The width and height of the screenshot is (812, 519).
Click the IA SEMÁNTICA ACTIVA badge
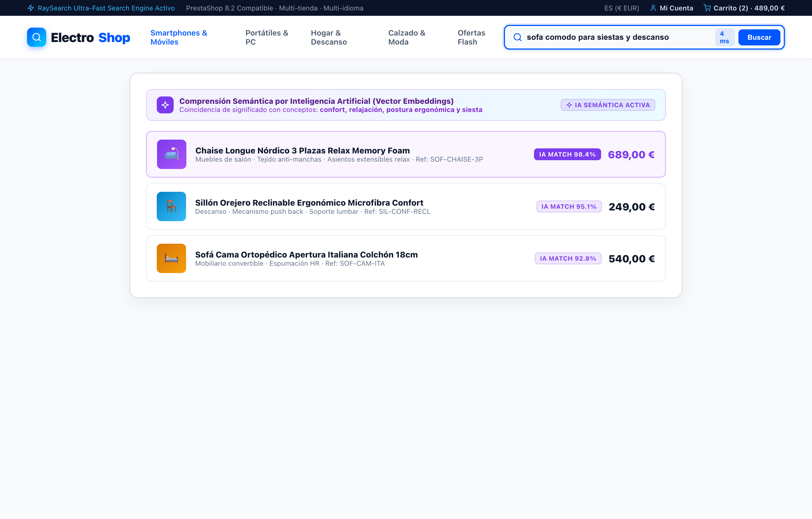[x=608, y=105]
